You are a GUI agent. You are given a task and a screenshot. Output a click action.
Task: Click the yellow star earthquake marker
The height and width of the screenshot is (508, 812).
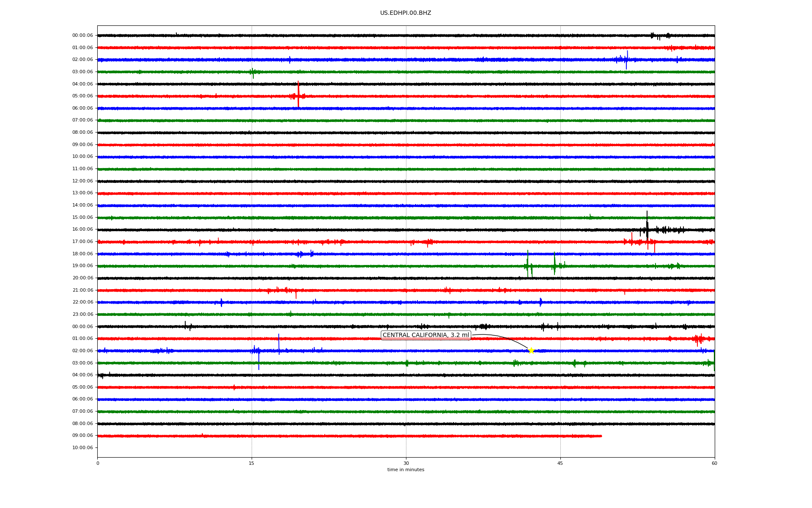(531, 351)
